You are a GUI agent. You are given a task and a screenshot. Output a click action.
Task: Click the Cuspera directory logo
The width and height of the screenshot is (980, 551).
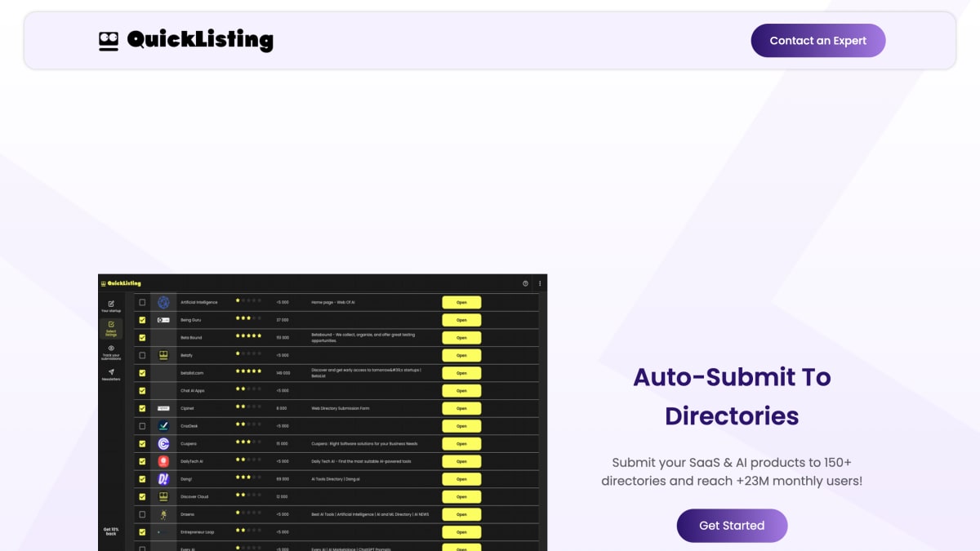coord(163,444)
